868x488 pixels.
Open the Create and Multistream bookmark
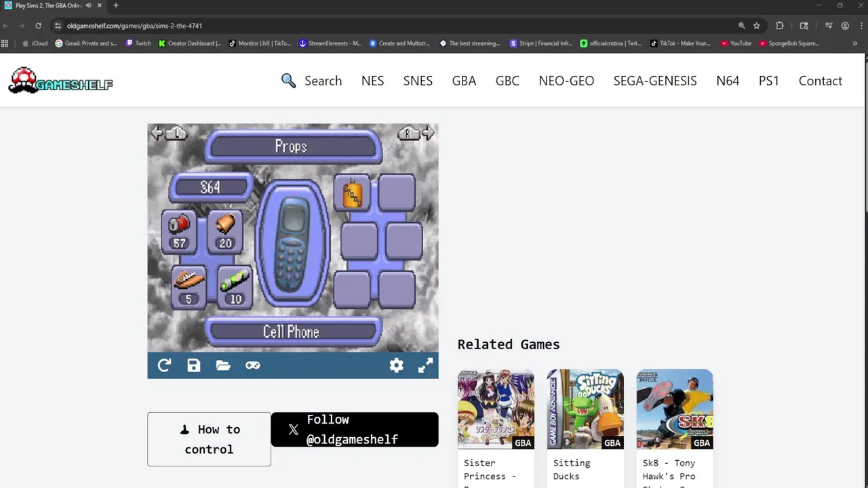point(400,43)
